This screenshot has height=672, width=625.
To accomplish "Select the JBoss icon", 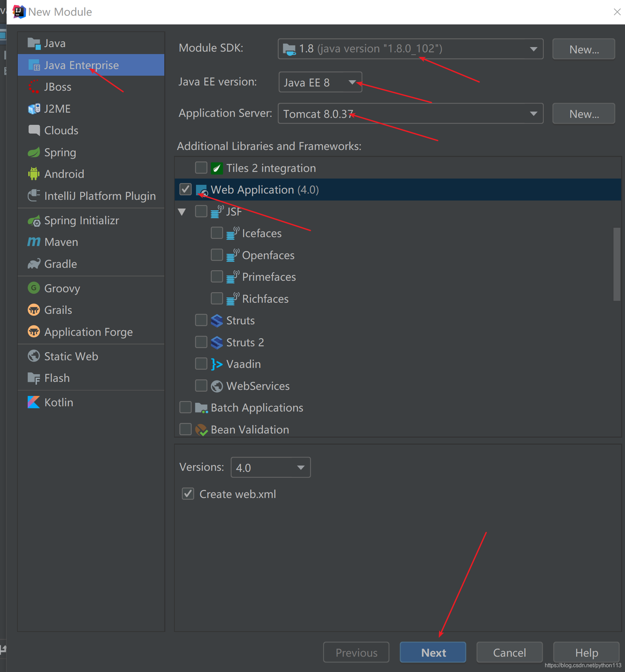I will click(34, 87).
